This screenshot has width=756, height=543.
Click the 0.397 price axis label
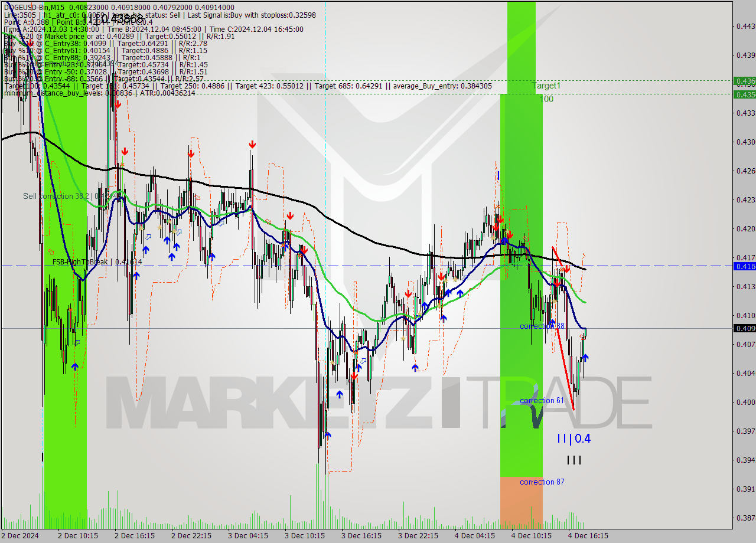(745, 431)
